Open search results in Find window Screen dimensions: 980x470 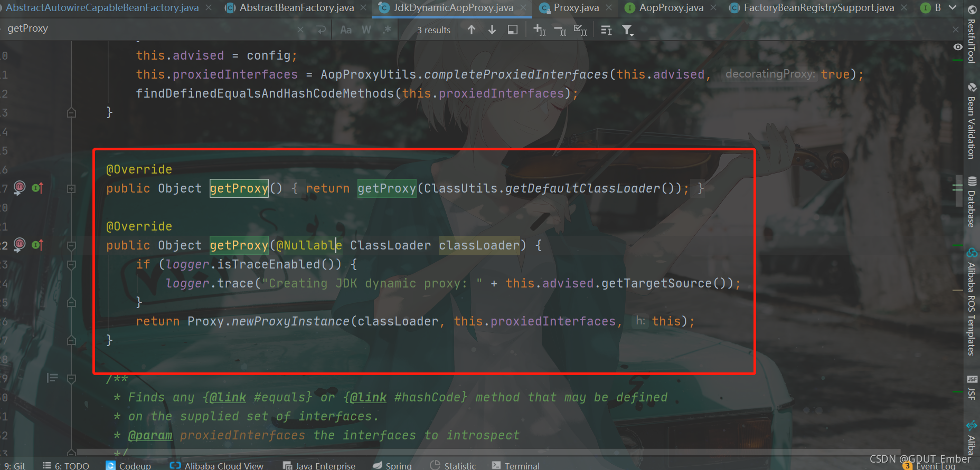[x=513, y=30]
